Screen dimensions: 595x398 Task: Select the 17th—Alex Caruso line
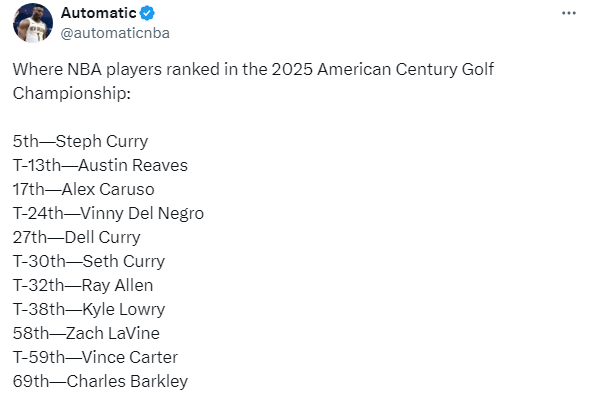83,189
